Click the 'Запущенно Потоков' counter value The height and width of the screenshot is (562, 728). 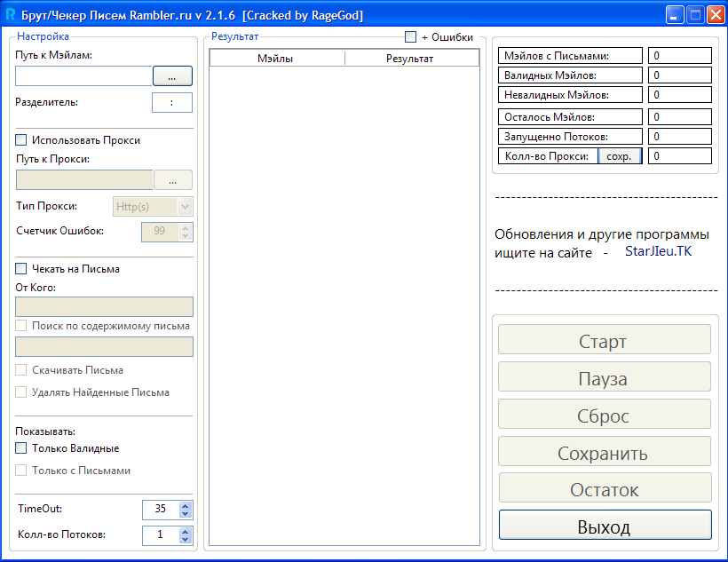680,137
